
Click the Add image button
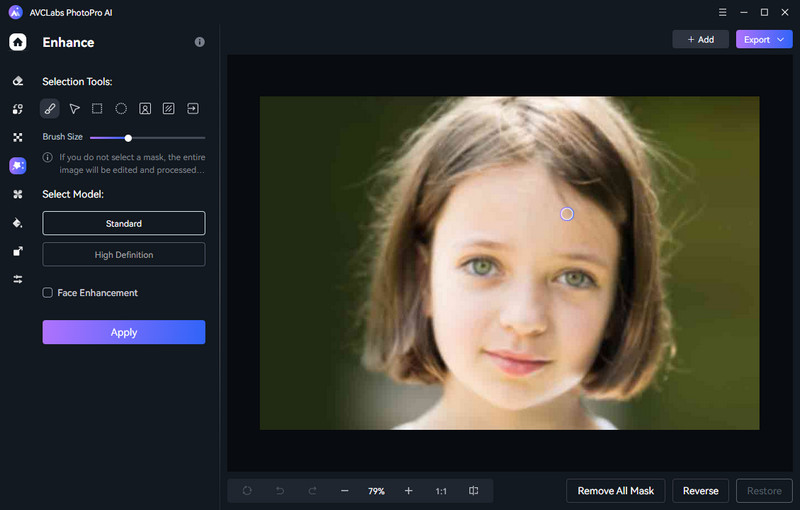coord(701,39)
